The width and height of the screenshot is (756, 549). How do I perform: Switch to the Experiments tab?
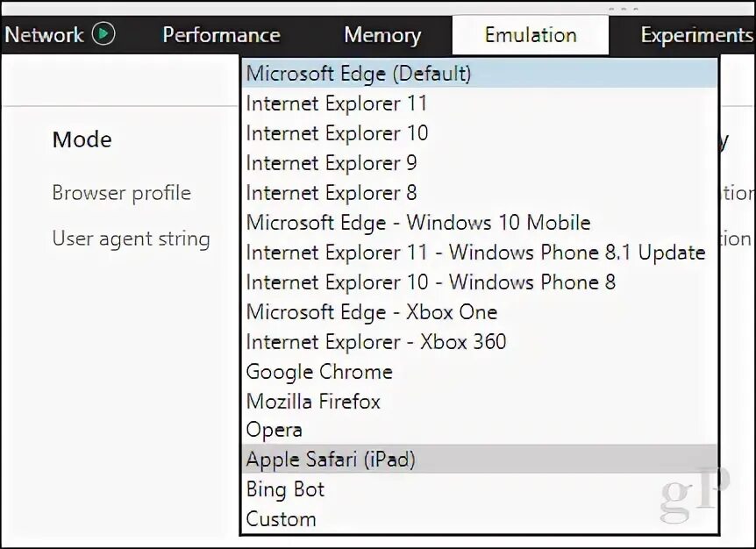696,35
